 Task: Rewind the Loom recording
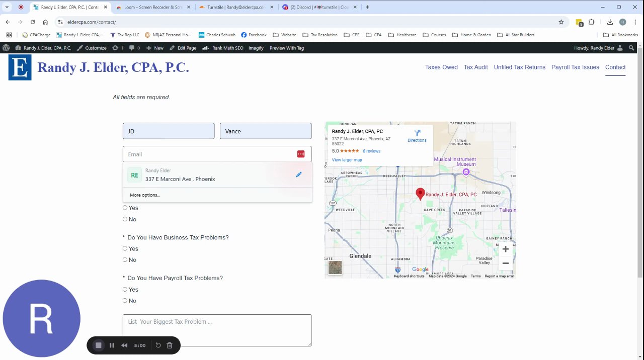(124, 345)
